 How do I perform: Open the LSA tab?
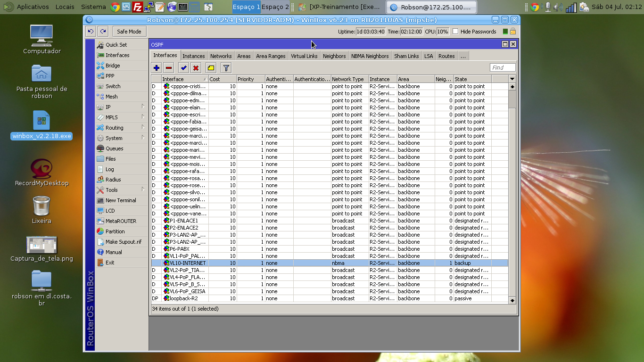[x=429, y=56]
